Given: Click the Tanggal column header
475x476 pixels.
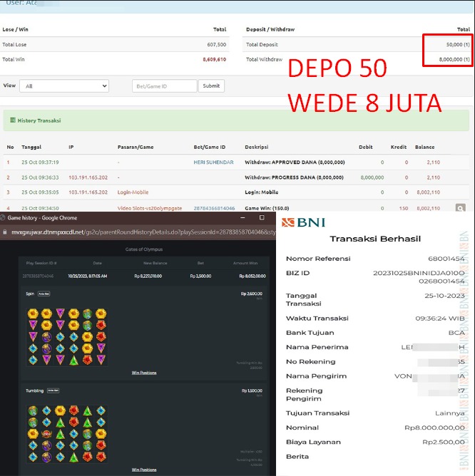Looking at the screenshot, I should [x=31, y=147].
